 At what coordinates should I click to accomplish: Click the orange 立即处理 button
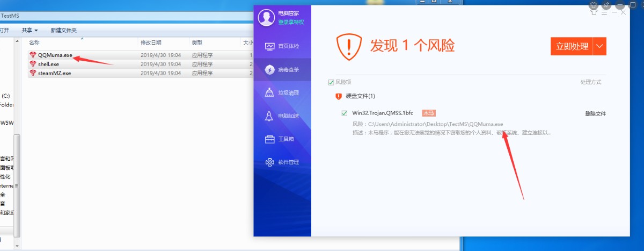tap(572, 47)
